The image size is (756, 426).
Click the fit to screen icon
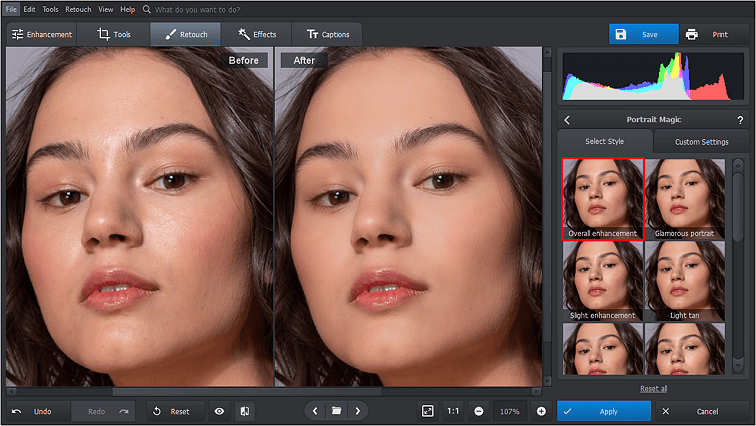(x=428, y=411)
